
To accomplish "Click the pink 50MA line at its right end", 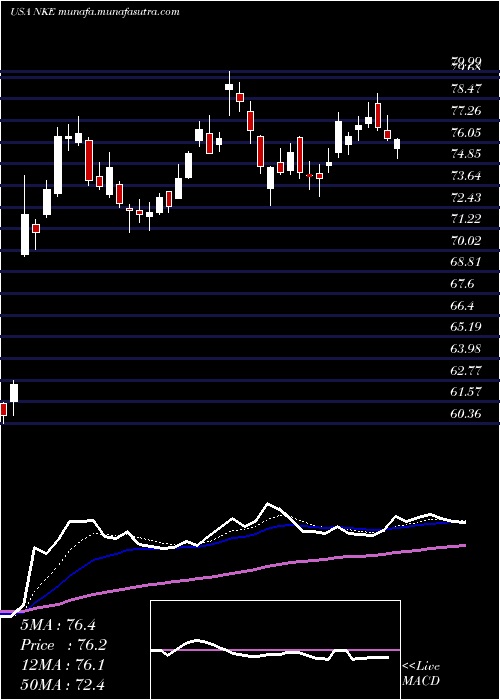I will tap(462, 546).
